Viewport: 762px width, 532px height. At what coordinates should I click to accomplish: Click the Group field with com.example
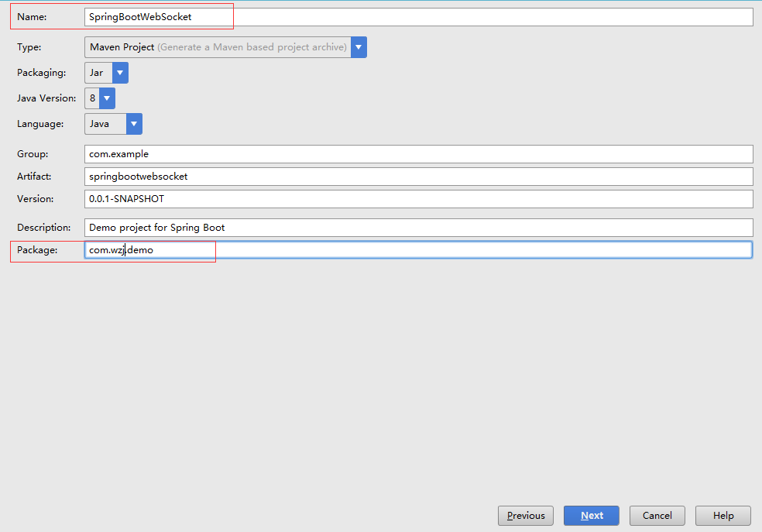pos(418,154)
